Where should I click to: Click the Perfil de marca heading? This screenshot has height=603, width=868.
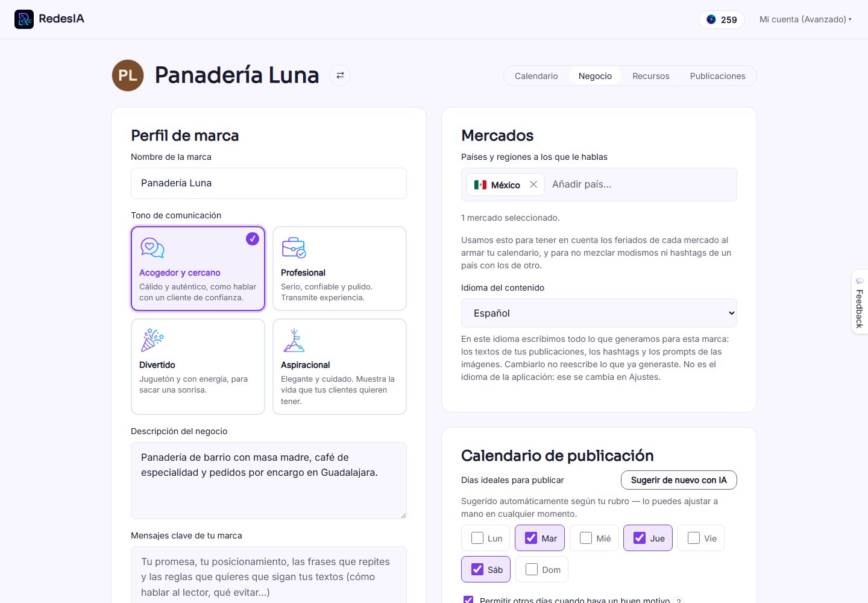185,136
